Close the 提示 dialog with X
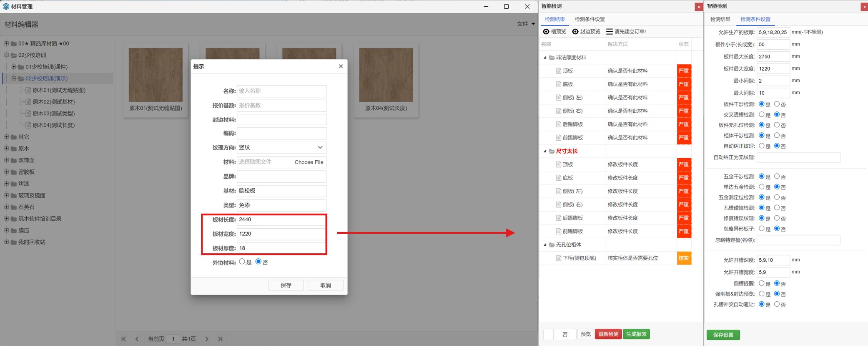The height and width of the screenshot is (346, 868). pyautogui.click(x=341, y=66)
